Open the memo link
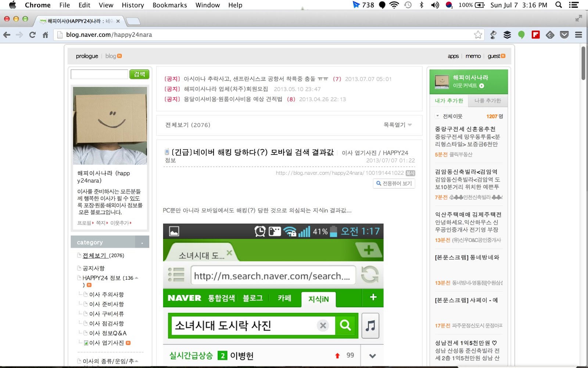This screenshot has height=368, width=588. [x=473, y=56]
